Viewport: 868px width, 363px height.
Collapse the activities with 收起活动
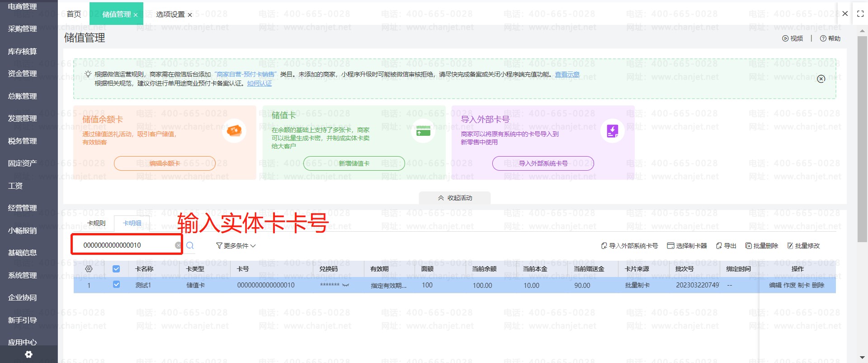pyautogui.click(x=455, y=198)
